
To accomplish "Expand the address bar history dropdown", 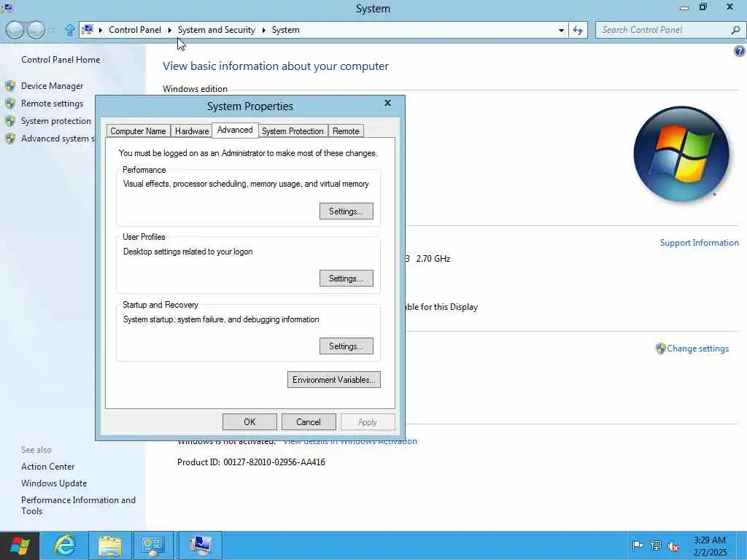I will (x=561, y=30).
